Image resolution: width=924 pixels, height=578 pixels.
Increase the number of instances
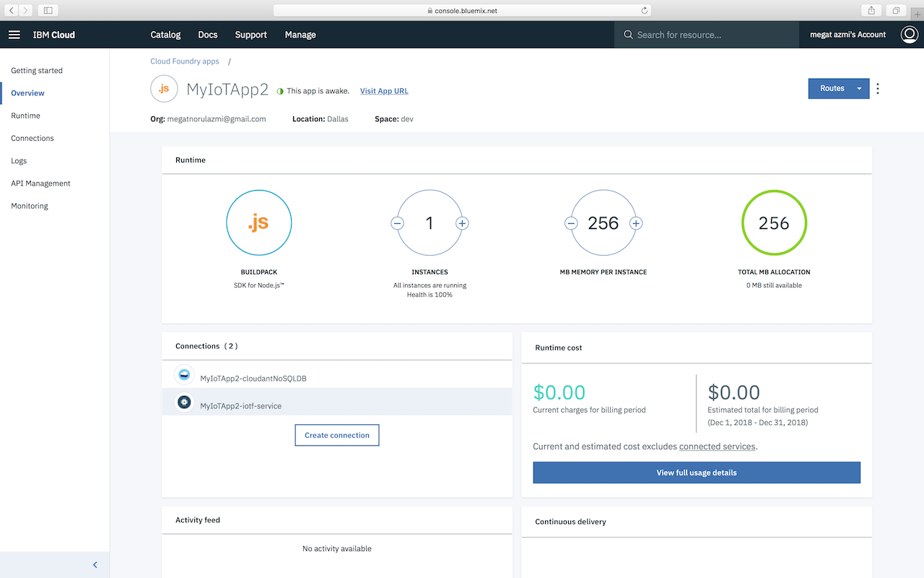coord(462,223)
